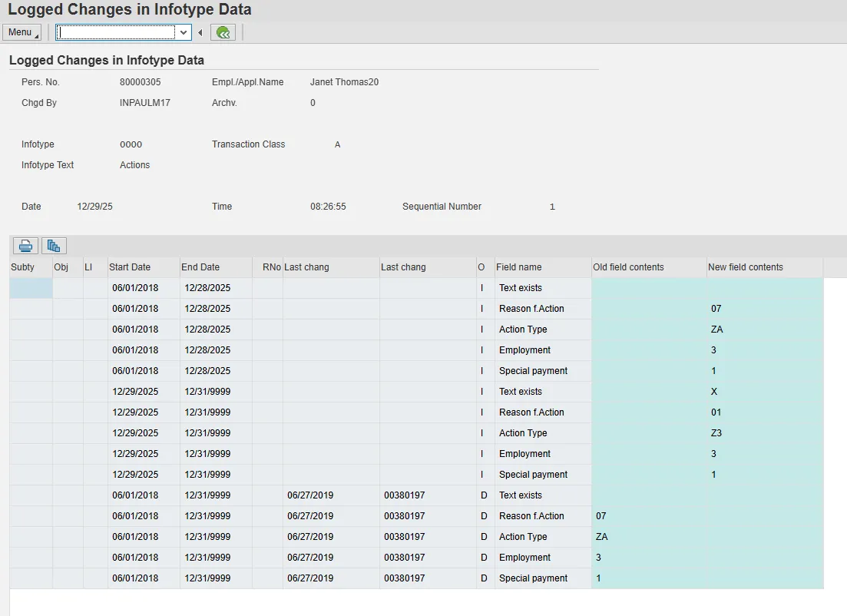
Task: Click the Field name column header
Action: coord(542,267)
